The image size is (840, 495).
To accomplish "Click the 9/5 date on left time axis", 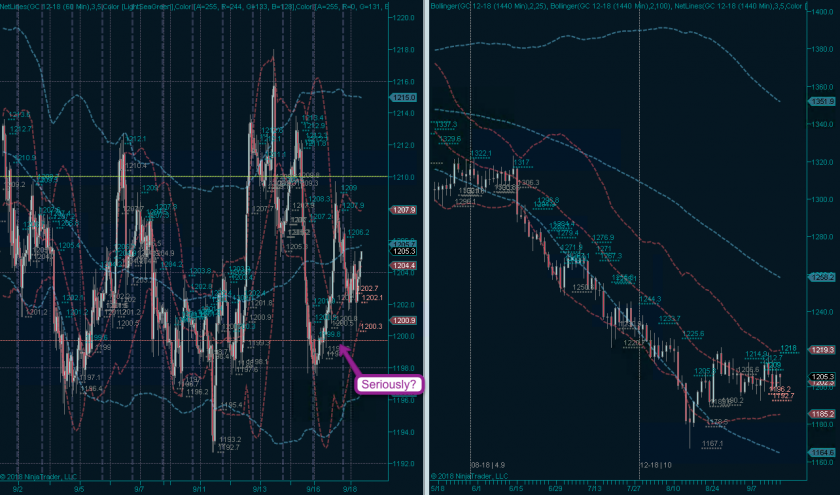I will click(79, 489).
